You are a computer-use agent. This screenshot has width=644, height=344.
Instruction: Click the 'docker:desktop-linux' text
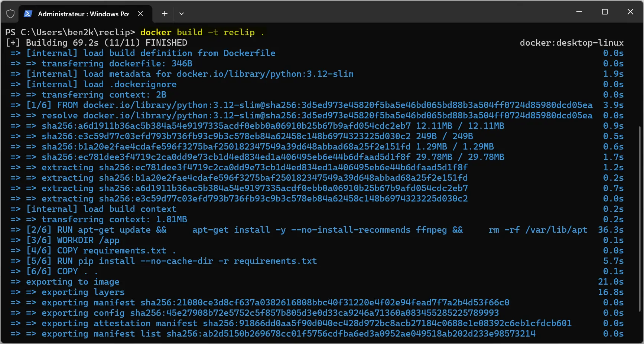(x=572, y=43)
